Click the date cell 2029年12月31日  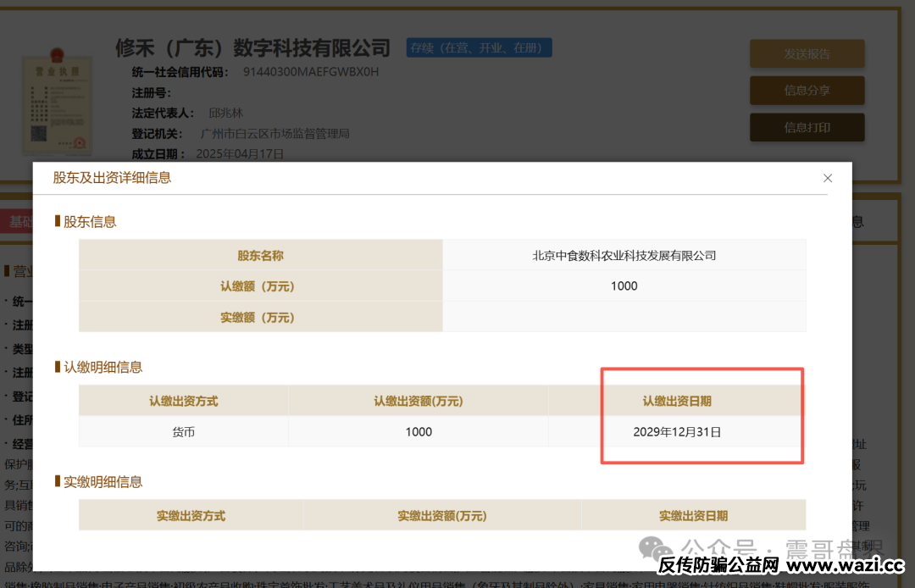click(676, 432)
